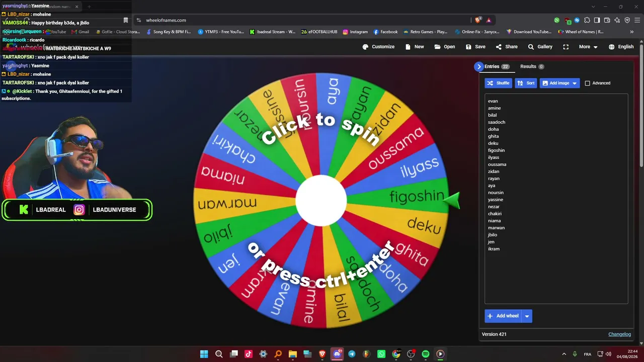Click the 'saadoch' entry in list
The image size is (644, 362).
pyautogui.click(x=497, y=122)
